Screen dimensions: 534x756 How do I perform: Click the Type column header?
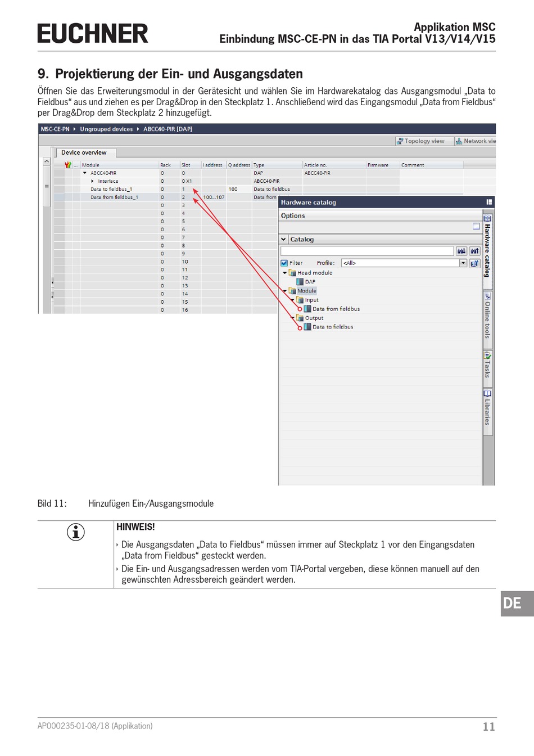pyautogui.click(x=278, y=165)
